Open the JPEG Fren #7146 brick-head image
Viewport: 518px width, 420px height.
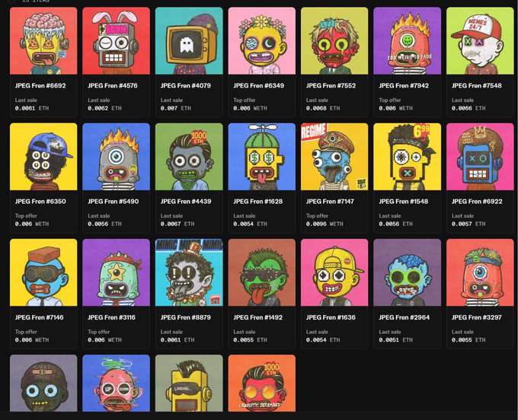click(x=43, y=272)
